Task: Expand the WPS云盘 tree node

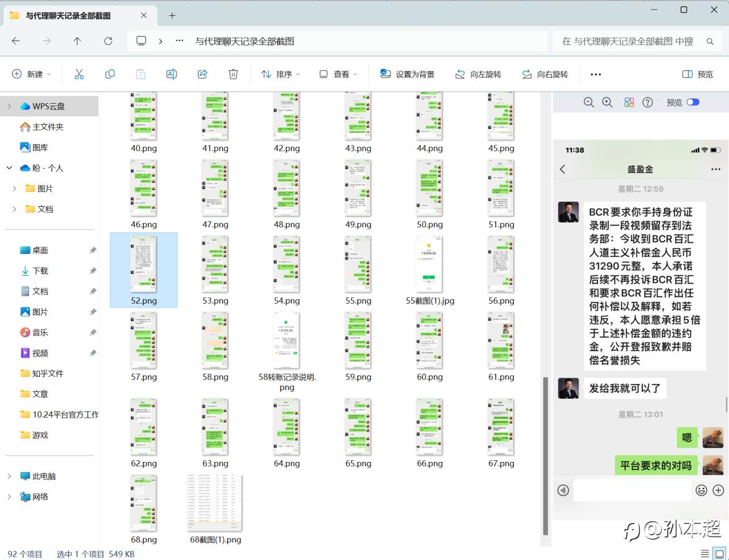Action: pos(9,106)
